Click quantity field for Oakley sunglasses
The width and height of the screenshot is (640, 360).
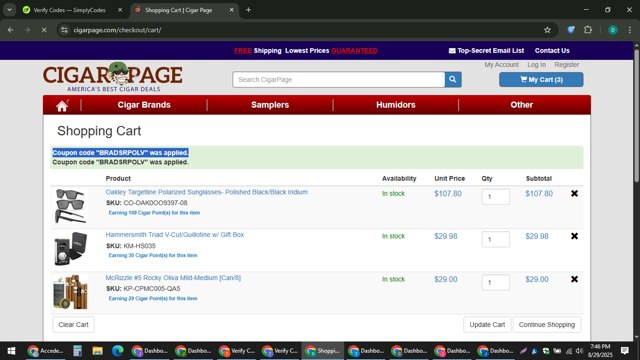point(496,197)
